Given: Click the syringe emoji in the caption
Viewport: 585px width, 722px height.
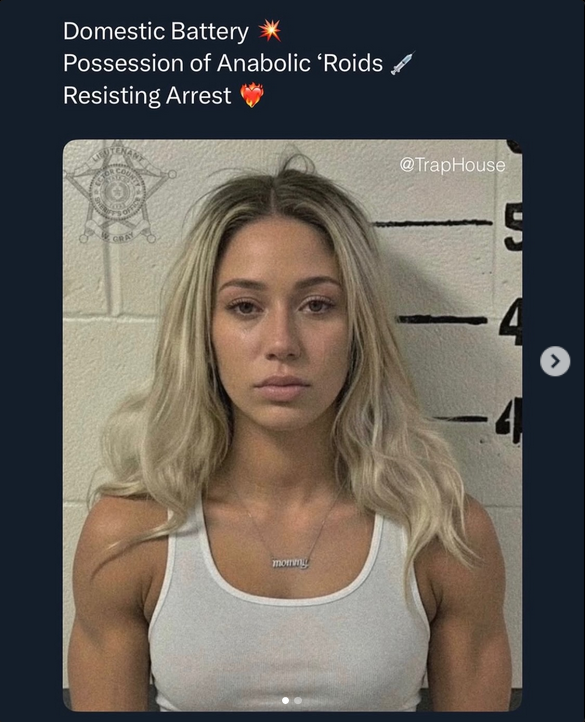Looking at the screenshot, I should (402, 63).
